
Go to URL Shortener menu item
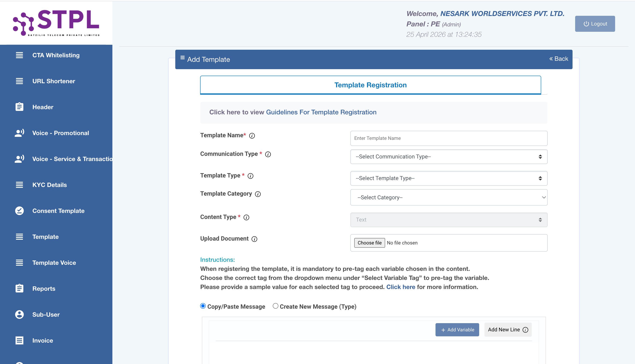pyautogui.click(x=54, y=81)
